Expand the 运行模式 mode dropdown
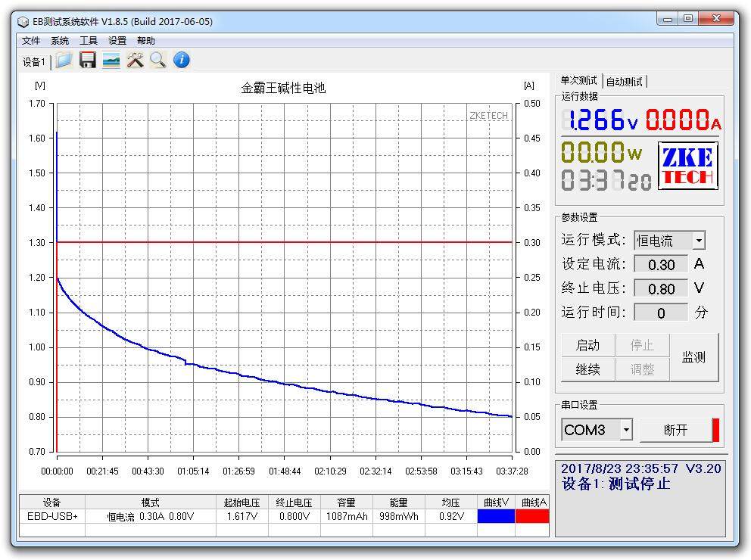751x560 pixels. (698, 241)
